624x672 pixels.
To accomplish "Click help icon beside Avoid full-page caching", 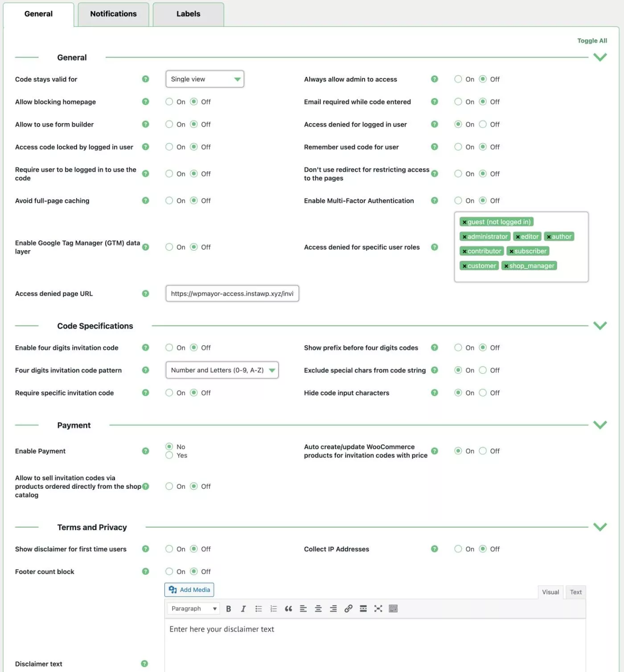I will click(145, 201).
